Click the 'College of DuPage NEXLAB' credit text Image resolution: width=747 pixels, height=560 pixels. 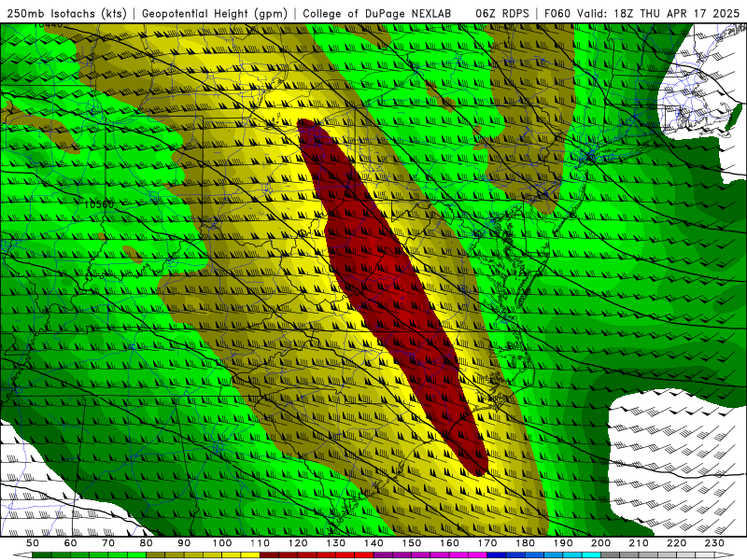pyautogui.click(x=377, y=13)
